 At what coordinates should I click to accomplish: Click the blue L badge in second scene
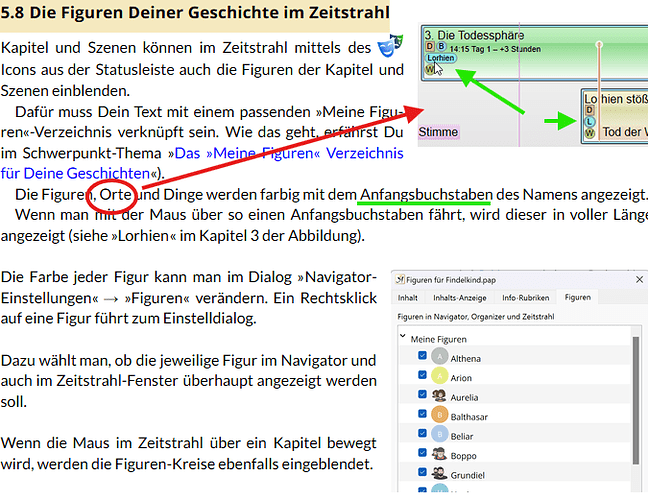point(590,122)
